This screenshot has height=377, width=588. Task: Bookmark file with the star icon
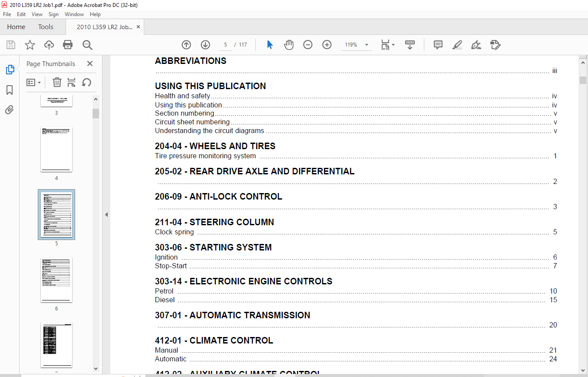click(30, 45)
